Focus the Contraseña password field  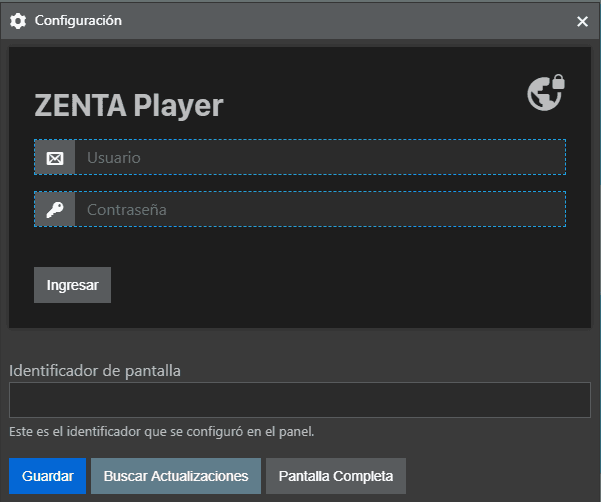pos(320,209)
